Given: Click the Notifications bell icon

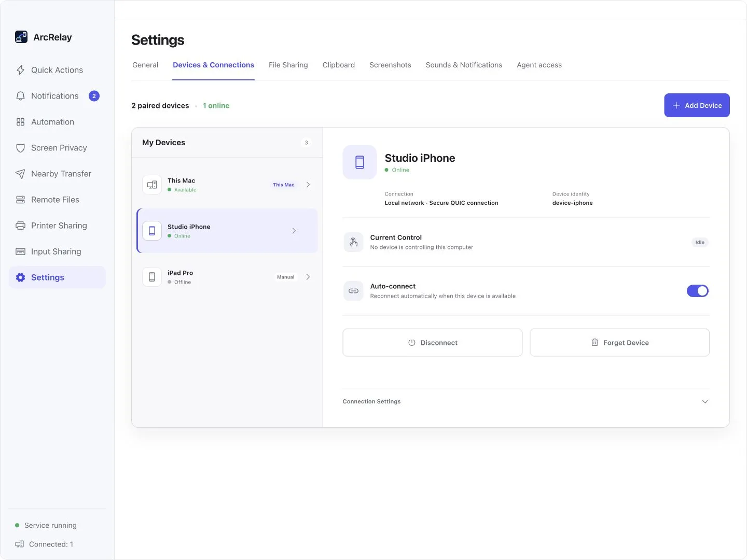Looking at the screenshot, I should click(x=20, y=96).
